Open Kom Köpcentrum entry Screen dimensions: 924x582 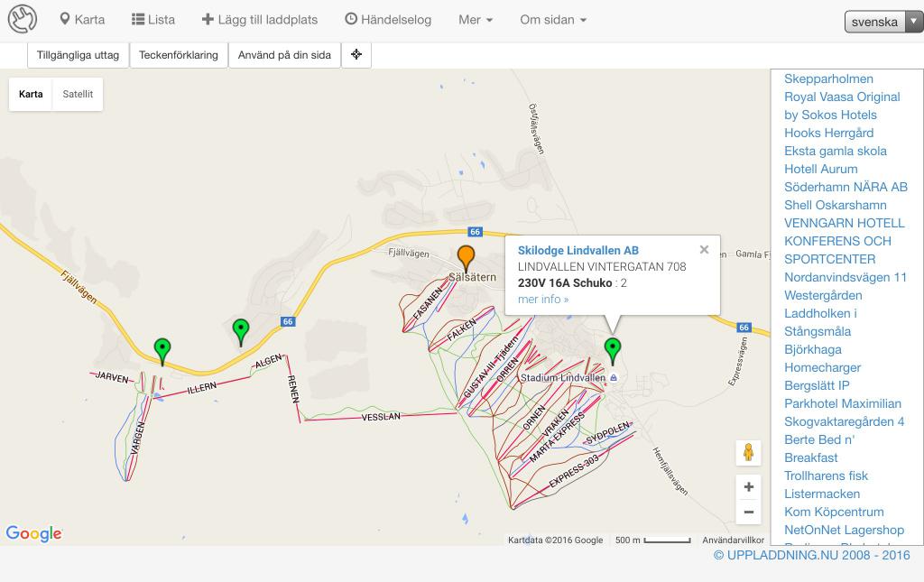coord(834,512)
